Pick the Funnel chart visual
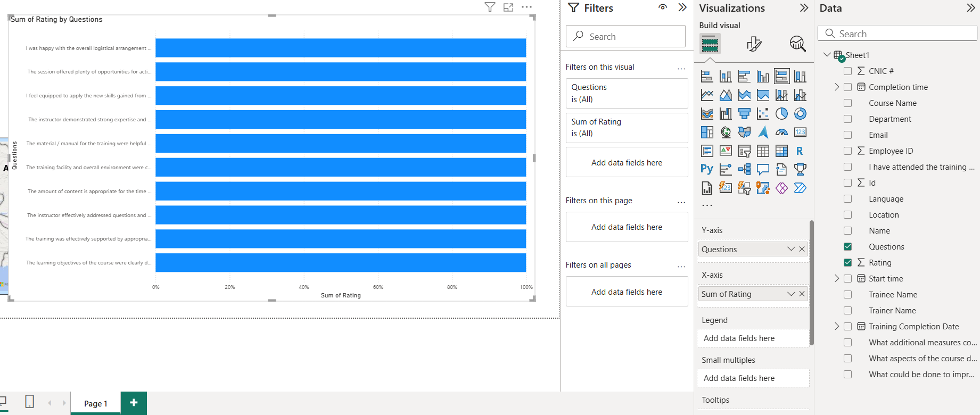980x415 pixels. click(x=744, y=114)
